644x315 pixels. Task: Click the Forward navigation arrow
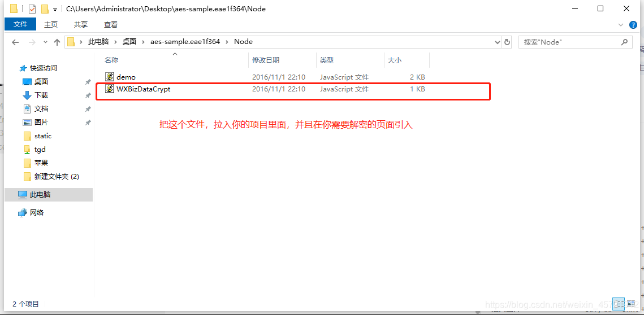32,42
